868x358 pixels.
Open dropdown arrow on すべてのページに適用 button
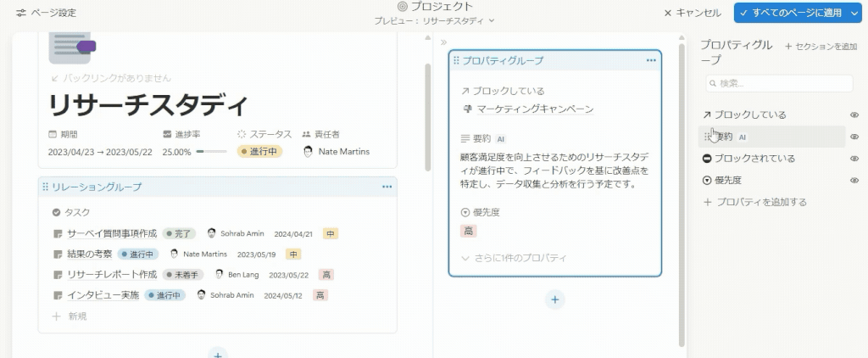pyautogui.click(x=854, y=13)
